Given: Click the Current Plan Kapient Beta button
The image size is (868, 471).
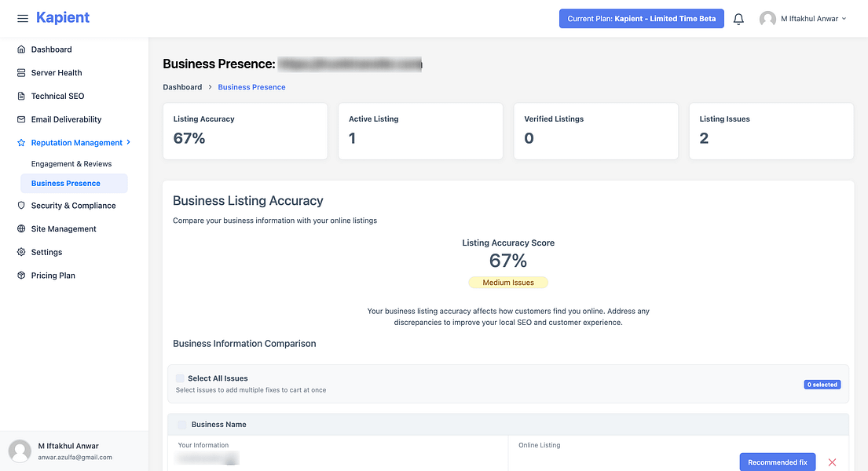Looking at the screenshot, I should click(x=642, y=18).
